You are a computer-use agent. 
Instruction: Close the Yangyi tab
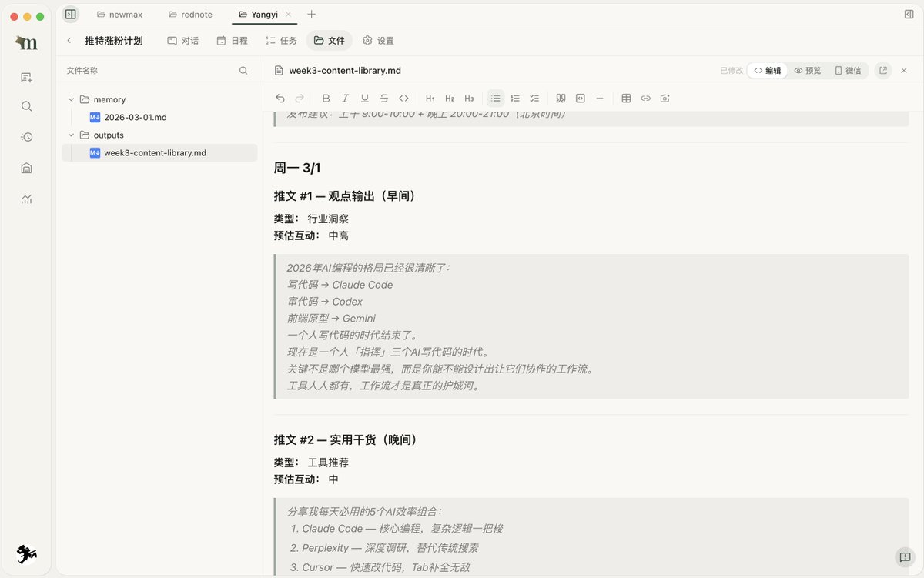[288, 14]
